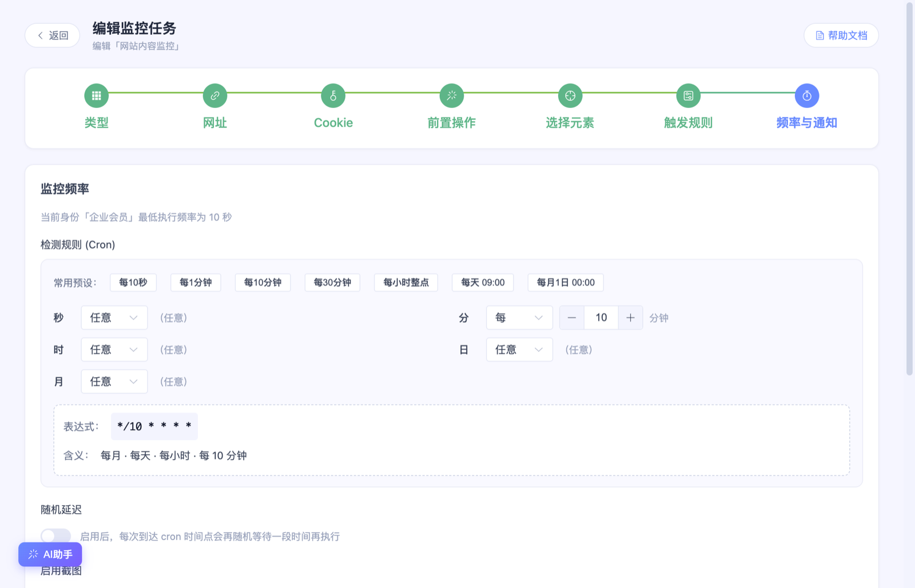Image resolution: width=915 pixels, height=588 pixels.
Task: Go to the 触发规则 step label
Action: coord(689,123)
